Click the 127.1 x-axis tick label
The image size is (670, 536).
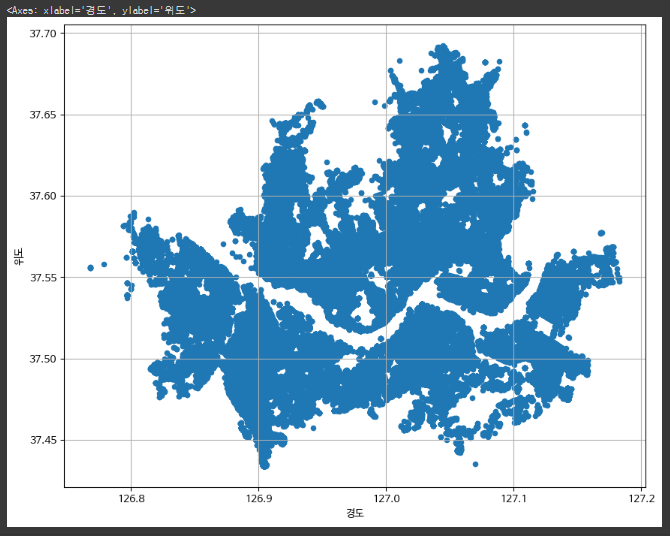pyautogui.click(x=514, y=498)
